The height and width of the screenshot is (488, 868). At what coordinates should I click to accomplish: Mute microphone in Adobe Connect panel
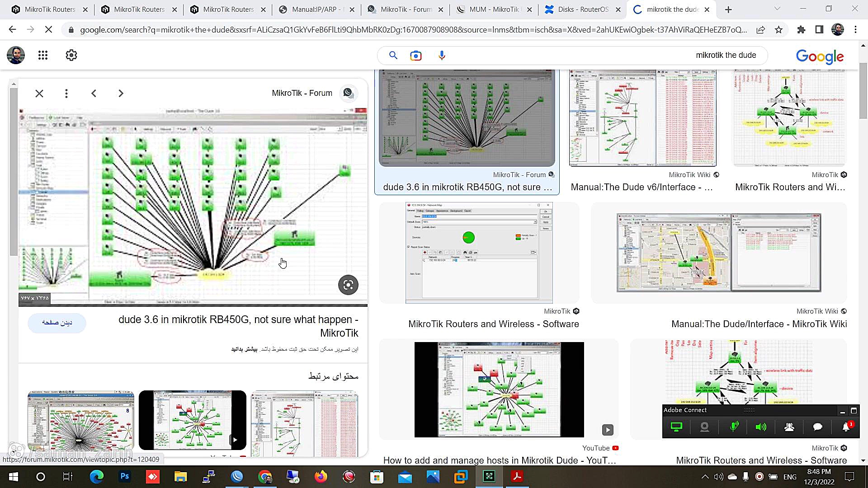tap(734, 427)
